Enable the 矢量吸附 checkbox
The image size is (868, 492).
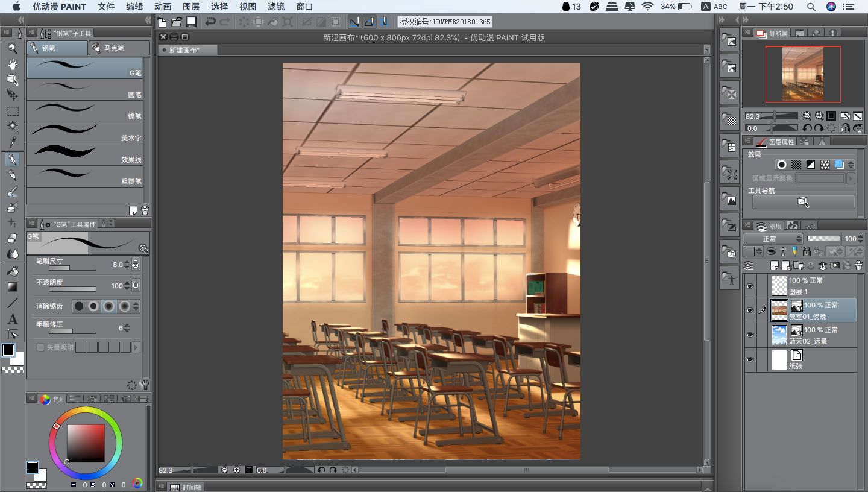(x=40, y=347)
